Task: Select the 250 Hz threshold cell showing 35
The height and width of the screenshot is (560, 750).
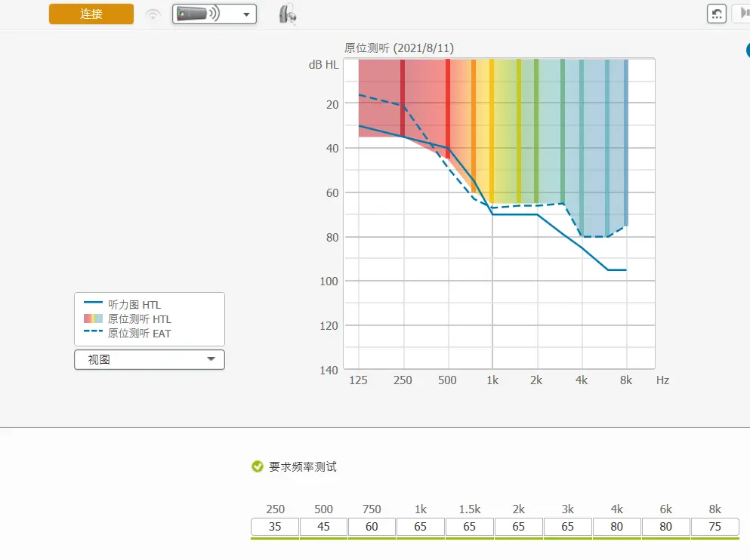Action: coord(275,527)
